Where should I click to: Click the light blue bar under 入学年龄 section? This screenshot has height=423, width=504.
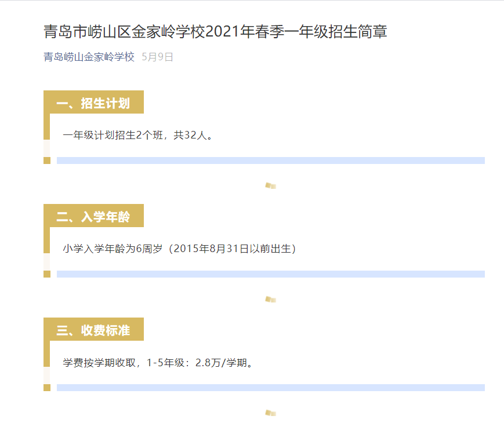click(270, 274)
